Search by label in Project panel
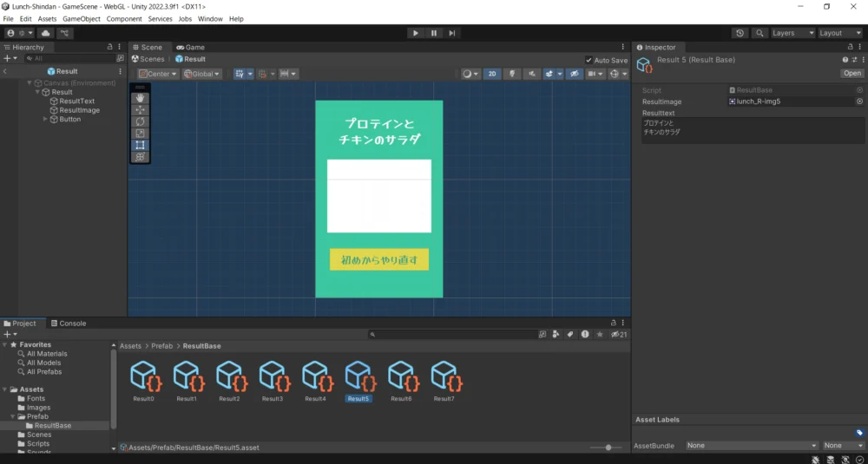This screenshot has width=868, height=464. tap(570, 335)
